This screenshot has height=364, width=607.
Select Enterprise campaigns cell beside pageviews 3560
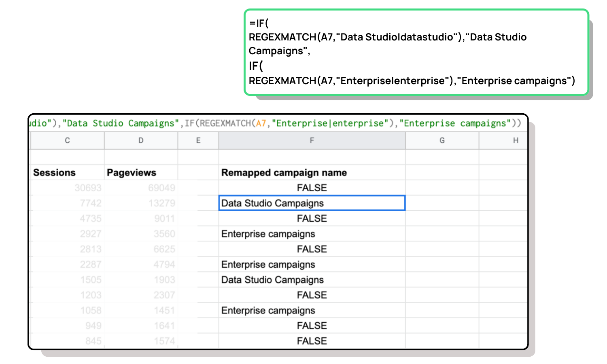point(312,234)
